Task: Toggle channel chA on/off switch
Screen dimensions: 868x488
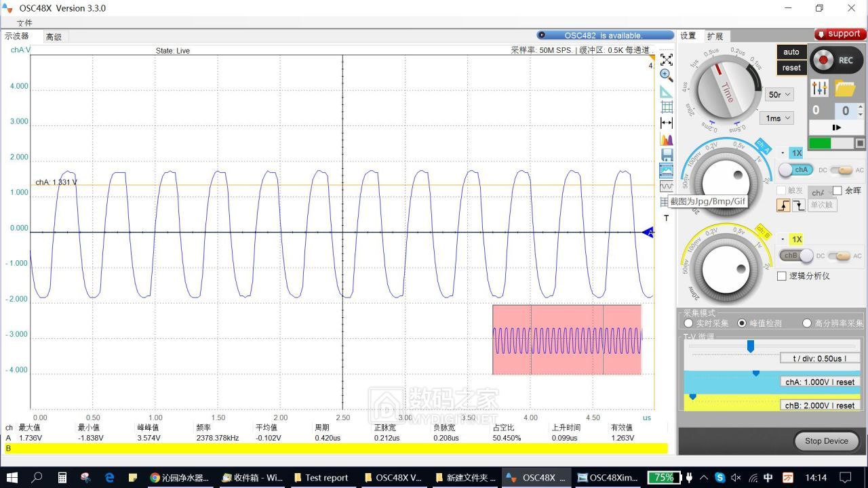Action: click(x=795, y=170)
